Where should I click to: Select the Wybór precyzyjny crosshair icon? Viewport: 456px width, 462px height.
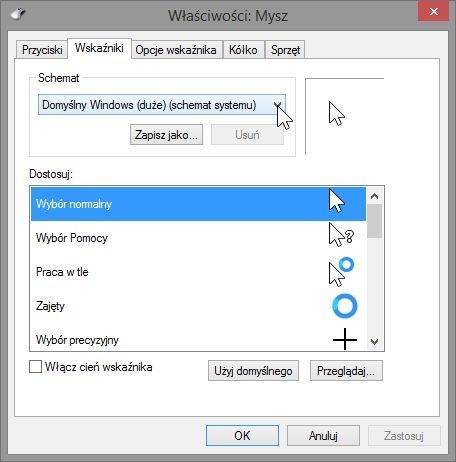[345, 339]
